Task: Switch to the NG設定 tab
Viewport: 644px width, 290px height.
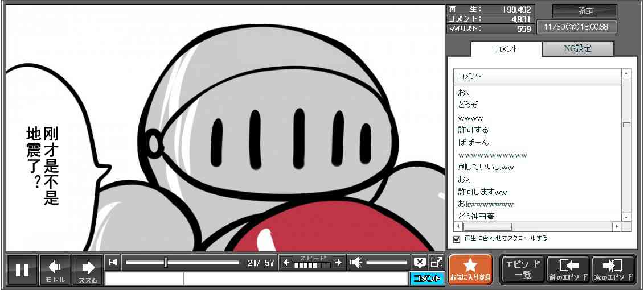Action: coord(577,49)
